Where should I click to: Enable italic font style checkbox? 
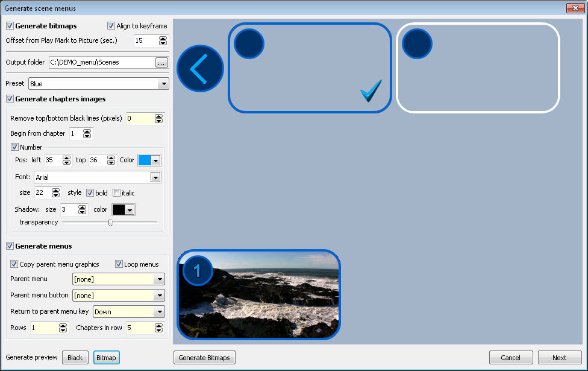pyautogui.click(x=117, y=193)
